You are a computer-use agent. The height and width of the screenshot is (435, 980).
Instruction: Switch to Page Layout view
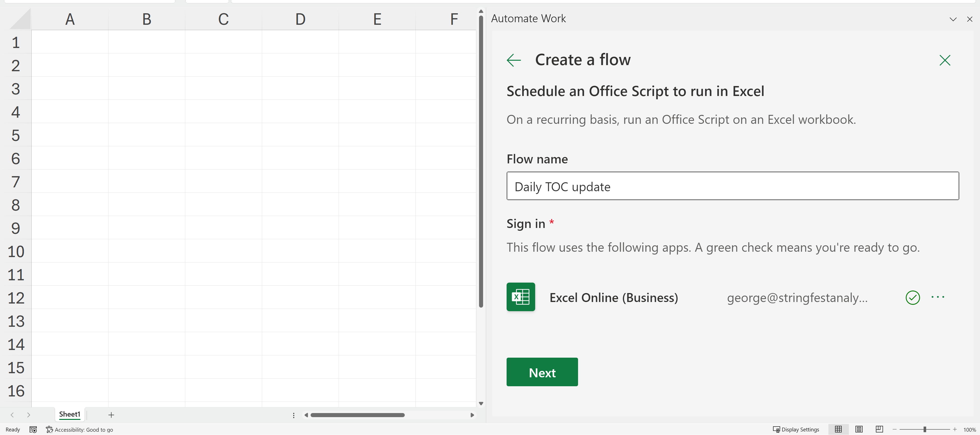[x=859, y=429]
